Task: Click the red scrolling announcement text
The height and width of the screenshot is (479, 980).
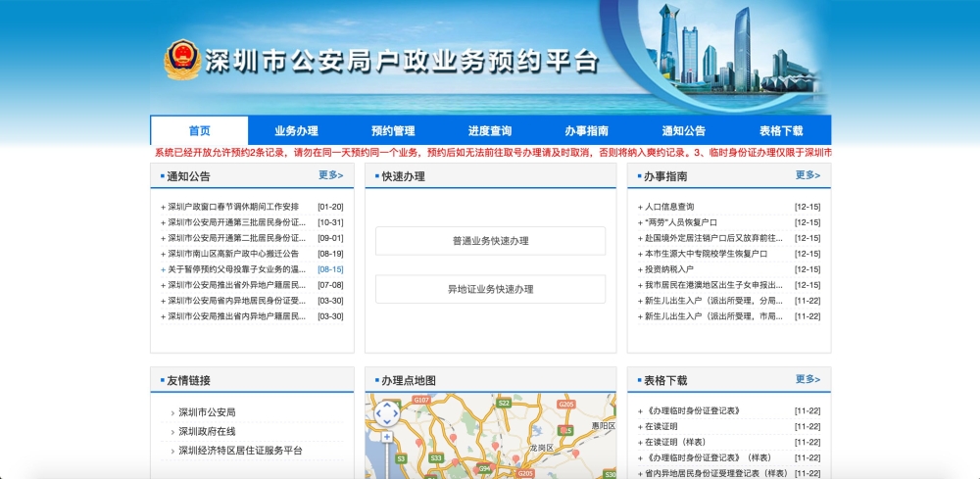Action: pyautogui.click(x=493, y=153)
